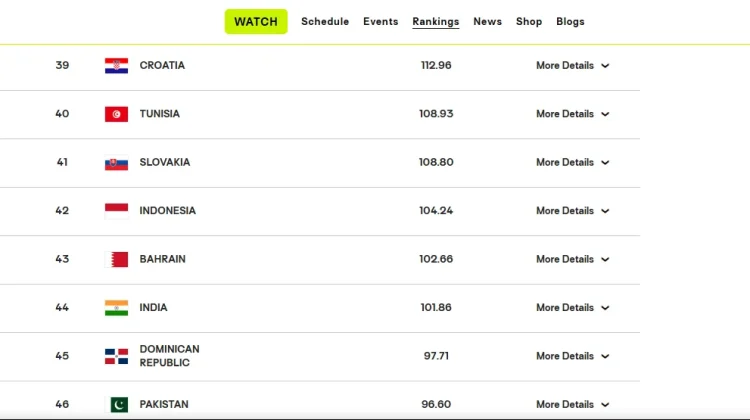Screen dimensions: 750x420
Task: Click Slovakia's score 108.80
Action: click(x=436, y=162)
